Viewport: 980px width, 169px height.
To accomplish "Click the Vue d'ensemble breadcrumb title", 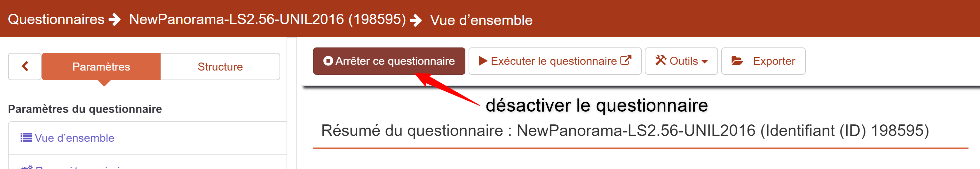I will click(x=481, y=20).
